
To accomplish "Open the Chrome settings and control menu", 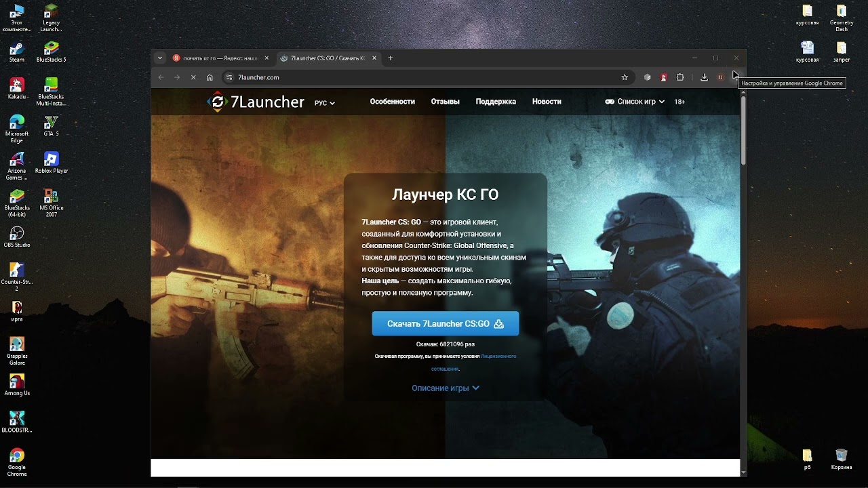I will pos(736,77).
